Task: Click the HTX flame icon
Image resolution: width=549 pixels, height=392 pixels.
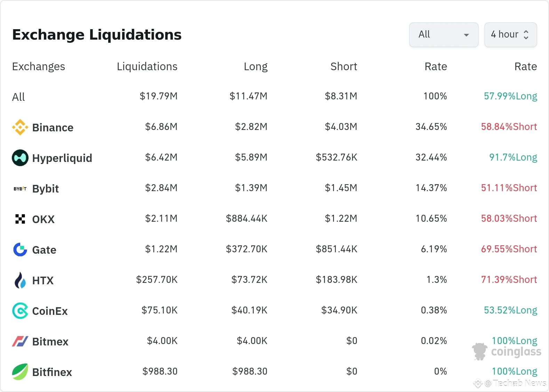Action: [20, 280]
